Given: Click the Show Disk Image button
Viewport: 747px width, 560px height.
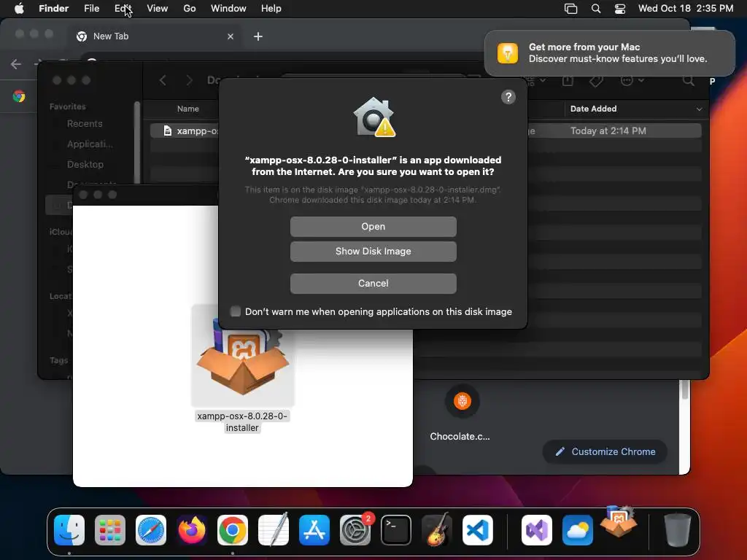Looking at the screenshot, I should coord(373,252).
